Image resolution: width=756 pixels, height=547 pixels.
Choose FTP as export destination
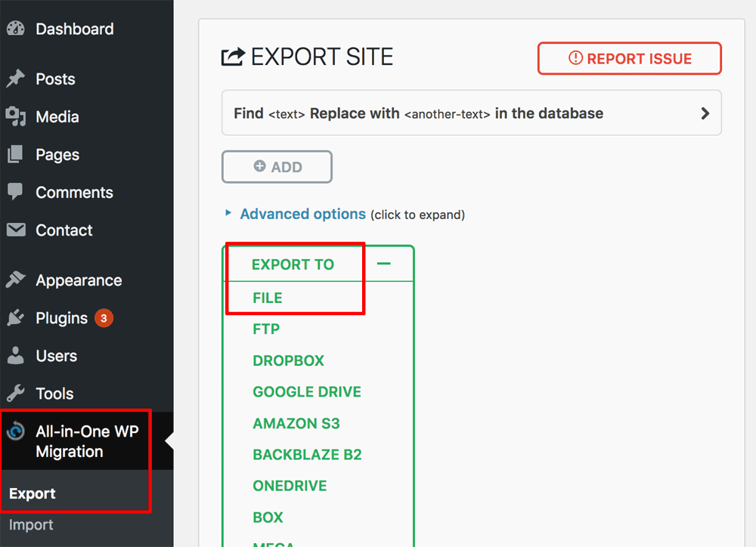(x=266, y=329)
